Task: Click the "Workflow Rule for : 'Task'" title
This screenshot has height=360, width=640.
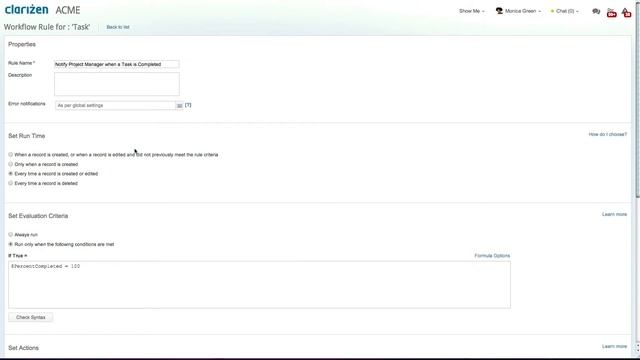Action: click(x=47, y=27)
